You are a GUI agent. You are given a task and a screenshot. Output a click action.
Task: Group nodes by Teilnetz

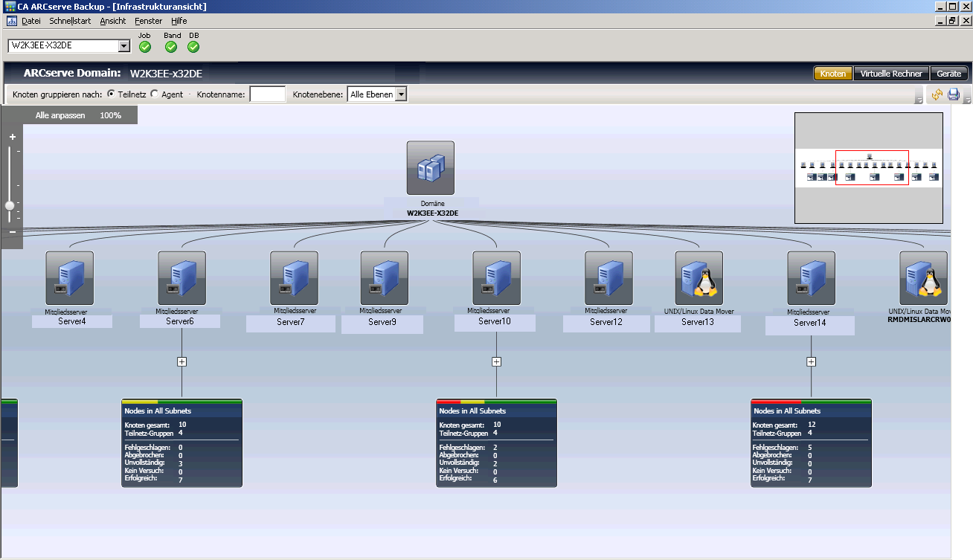(x=112, y=94)
